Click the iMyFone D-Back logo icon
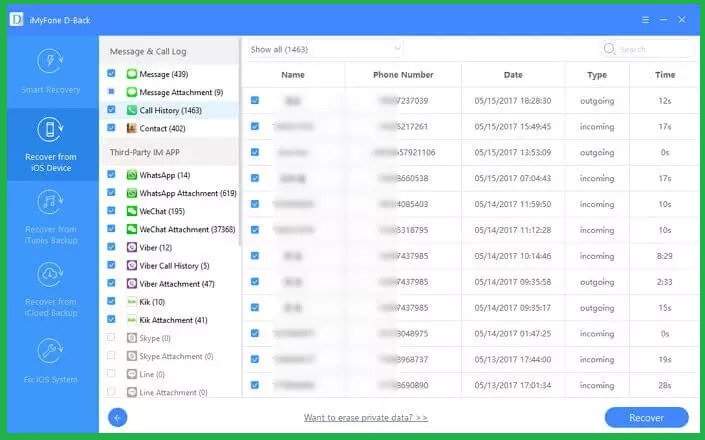This screenshot has height=440, width=705. pyautogui.click(x=16, y=19)
